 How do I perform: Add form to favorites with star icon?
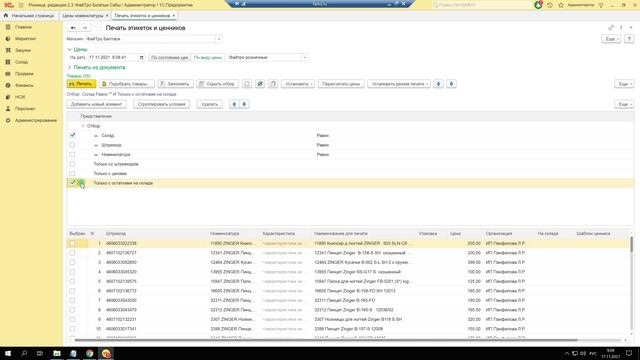click(98, 28)
